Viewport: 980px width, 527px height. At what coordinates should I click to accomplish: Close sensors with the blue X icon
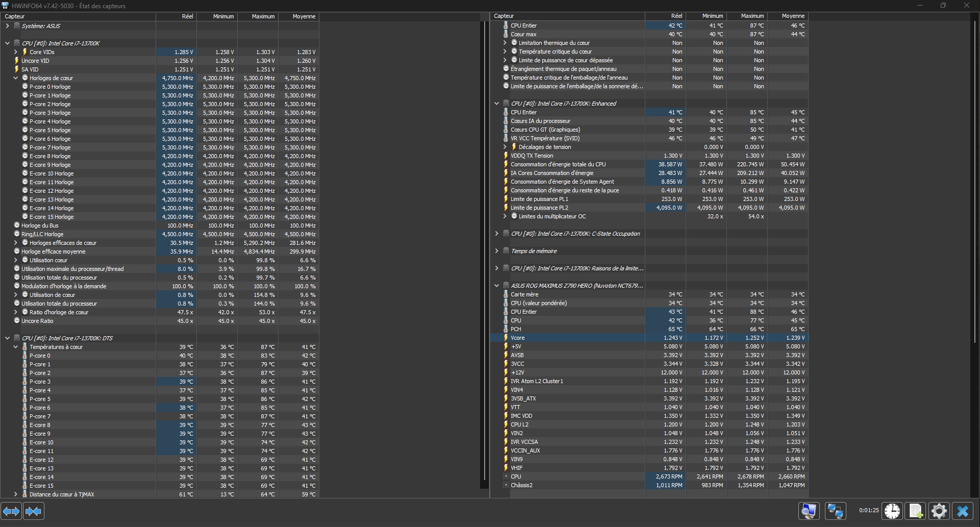pos(963,511)
